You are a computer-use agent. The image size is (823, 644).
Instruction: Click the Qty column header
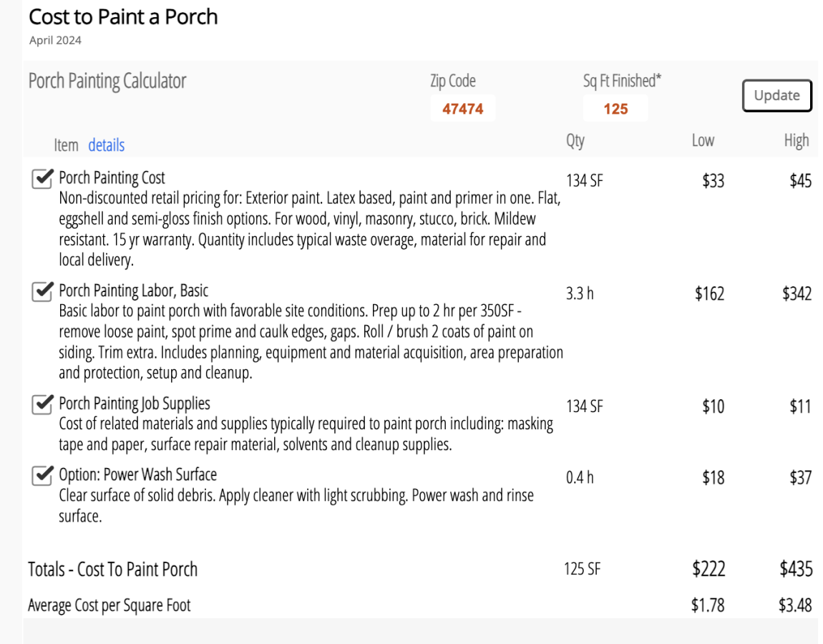pyautogui.click(x=575, y=141)
